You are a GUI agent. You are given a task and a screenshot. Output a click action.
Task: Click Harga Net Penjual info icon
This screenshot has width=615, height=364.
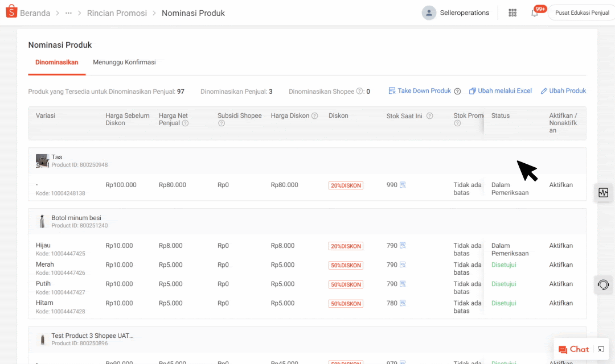pyautogui.click(x=185, y=123)
